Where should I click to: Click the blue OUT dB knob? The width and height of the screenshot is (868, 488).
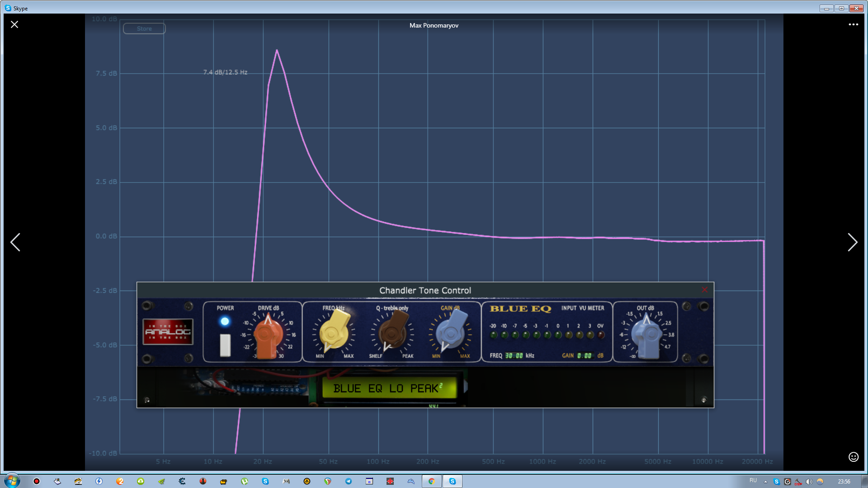click(647, 335)
